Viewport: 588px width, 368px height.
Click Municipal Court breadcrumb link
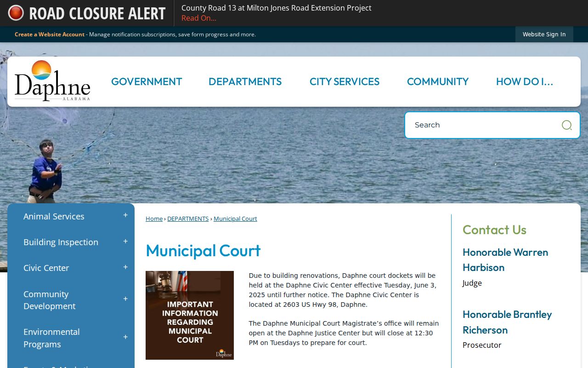[x=235, y=218]
